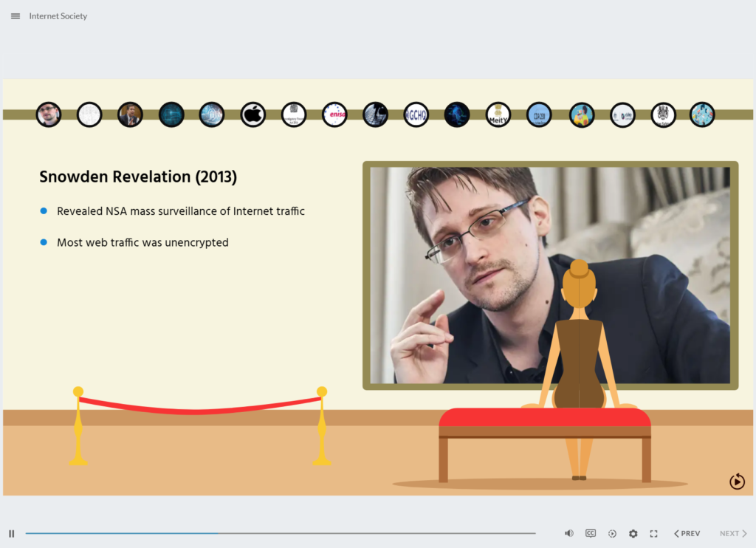Open the settings gear menu
This screenshot has width=756, height=548.
tap(633, 532)
